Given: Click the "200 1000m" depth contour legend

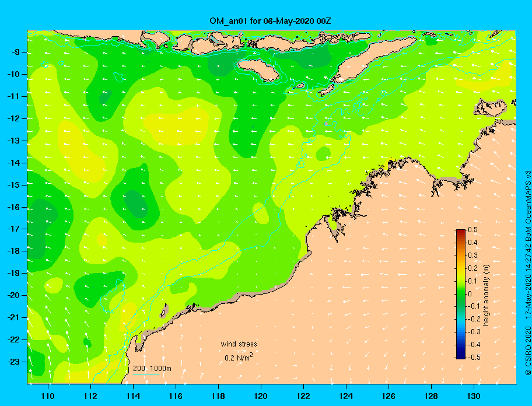Looking at the screenshot, I should tap(152, 369).
